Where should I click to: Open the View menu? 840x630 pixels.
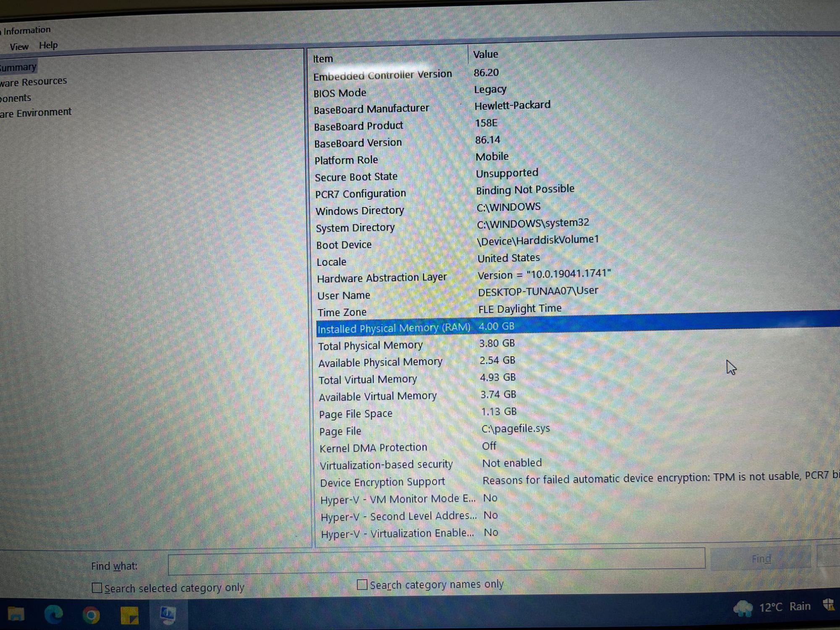[19, 47]
